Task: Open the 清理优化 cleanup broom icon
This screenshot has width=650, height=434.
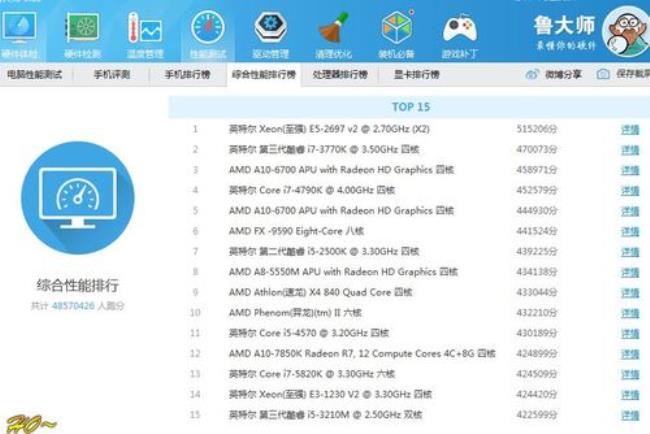Action: (x=333, y=27)
